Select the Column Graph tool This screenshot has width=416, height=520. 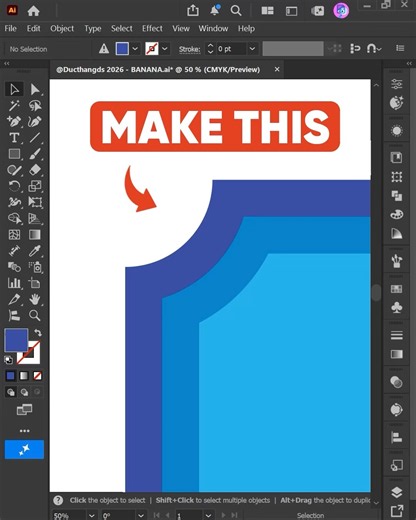coord(14,283)
